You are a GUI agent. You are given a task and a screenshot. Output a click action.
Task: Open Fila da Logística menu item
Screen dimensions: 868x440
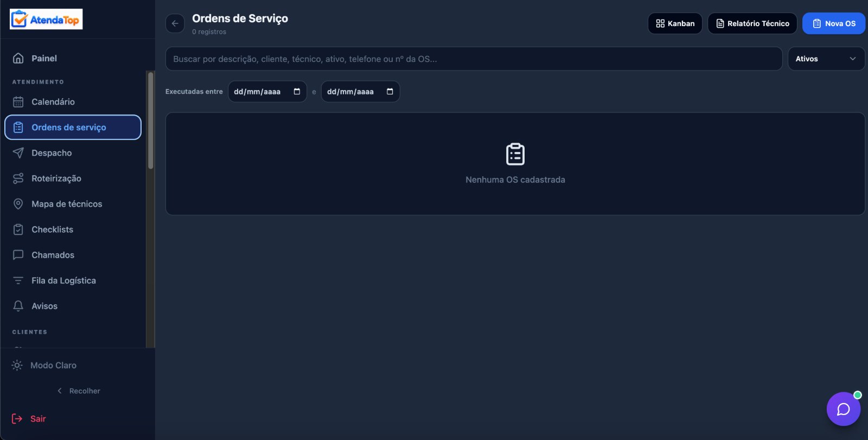pos(73,280)
